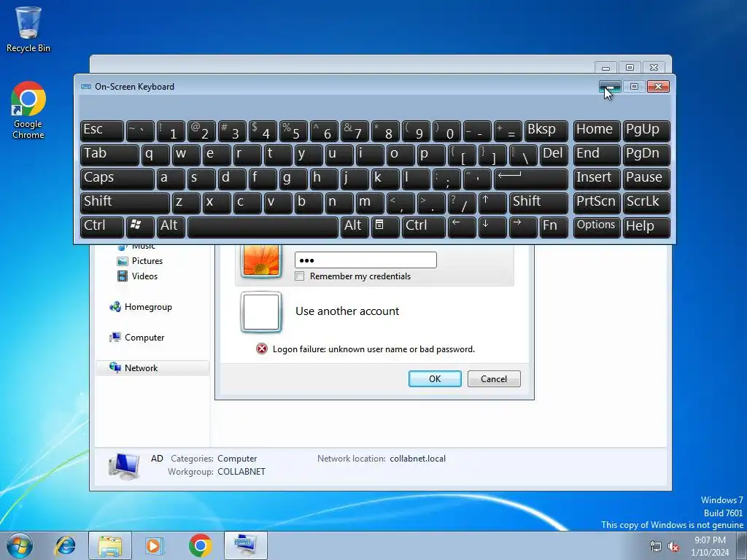The width and height of the screenshot is (747, 560).
Task: Click the muted volume tray icon
Action: 673,546
